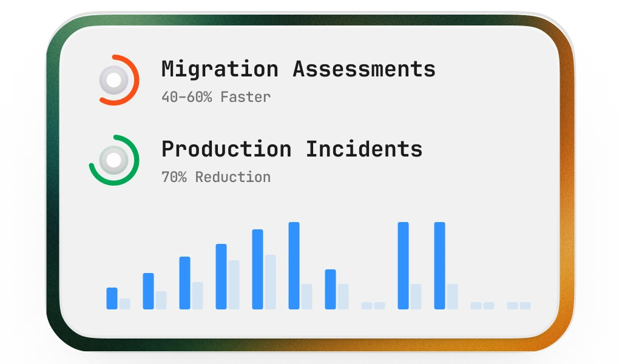Select the Production Incidents heading
619x364 pixels.
coord(292,149)
